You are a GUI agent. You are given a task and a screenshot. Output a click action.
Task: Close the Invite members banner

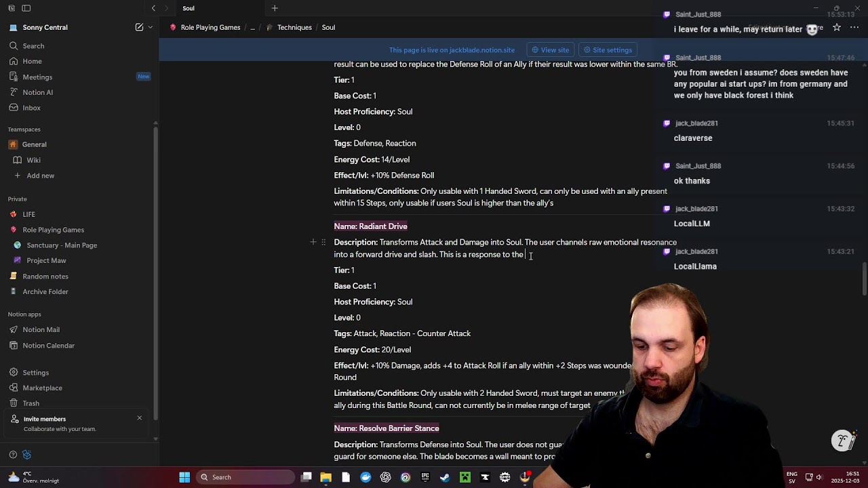(140, 418)
